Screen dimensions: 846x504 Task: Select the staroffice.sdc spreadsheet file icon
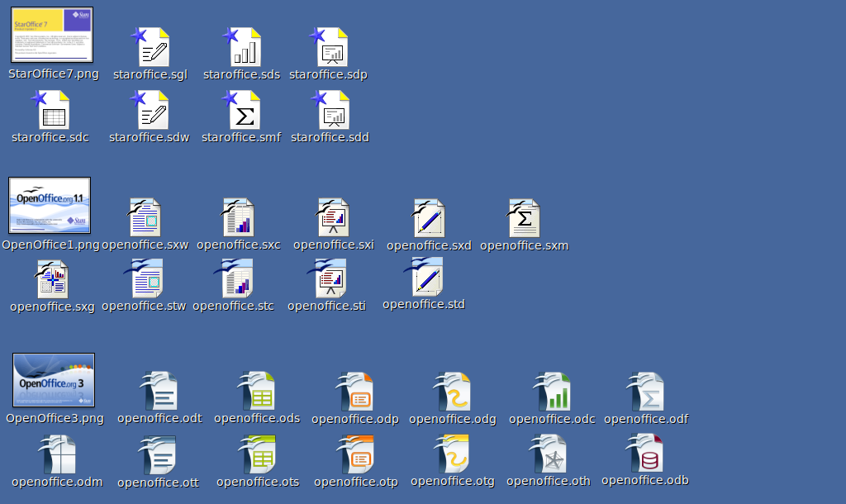[50, 110]
